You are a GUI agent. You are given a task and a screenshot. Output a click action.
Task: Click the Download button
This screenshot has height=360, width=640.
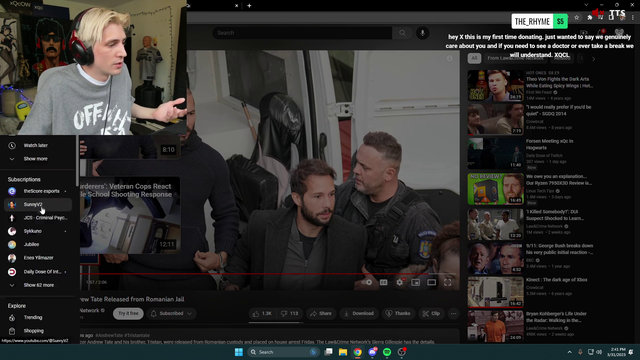pos(359,313)
